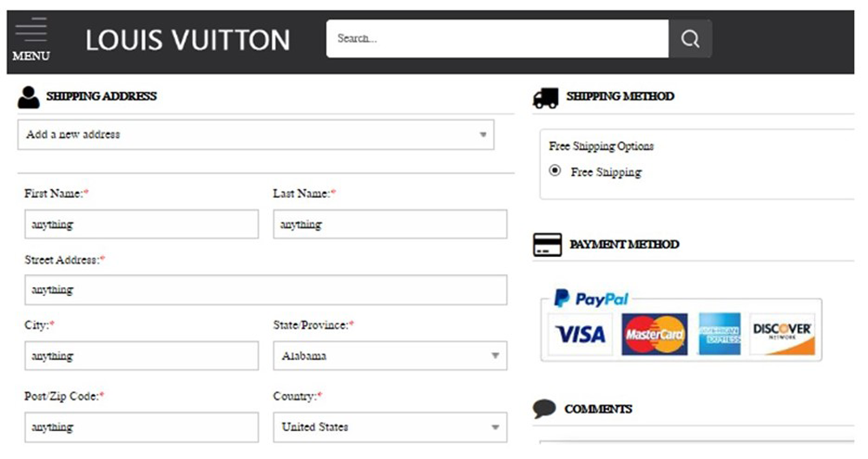Click the Post/Zip Code input field
This screenshot has width=868, height=459.
coord(141,427)
